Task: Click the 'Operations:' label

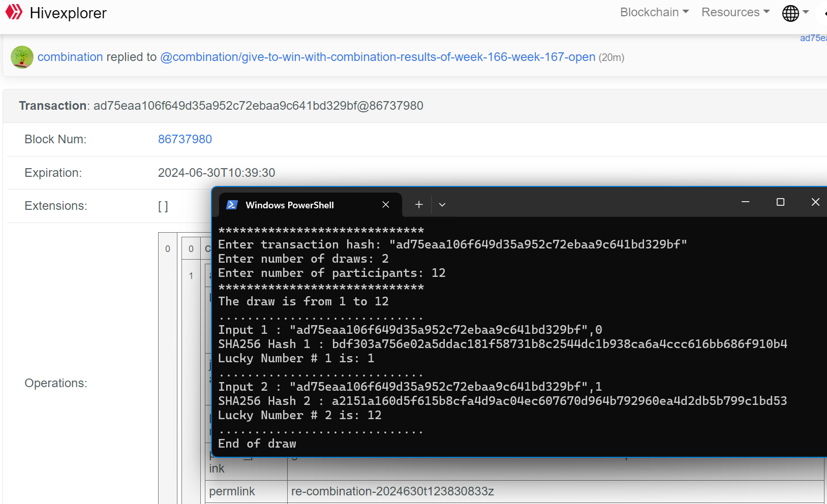Action: click(56, 383)
